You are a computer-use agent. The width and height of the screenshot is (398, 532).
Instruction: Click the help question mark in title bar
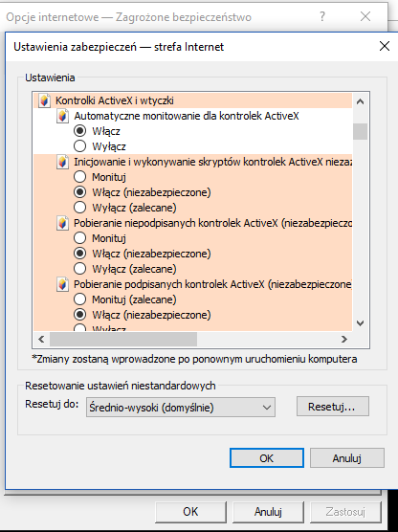pos(322,16)
